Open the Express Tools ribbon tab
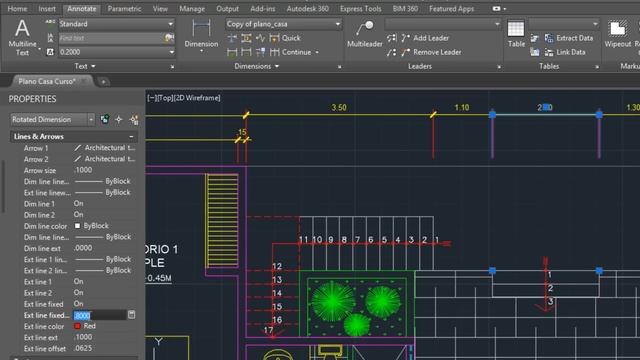 pyautogui.click(x=360, y=9)
